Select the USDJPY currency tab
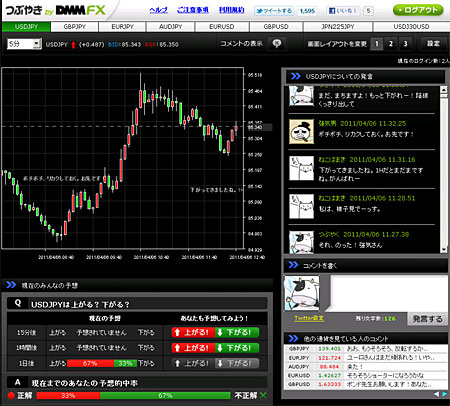The width and height of the screenshot is (450, 406). point(26,27)
